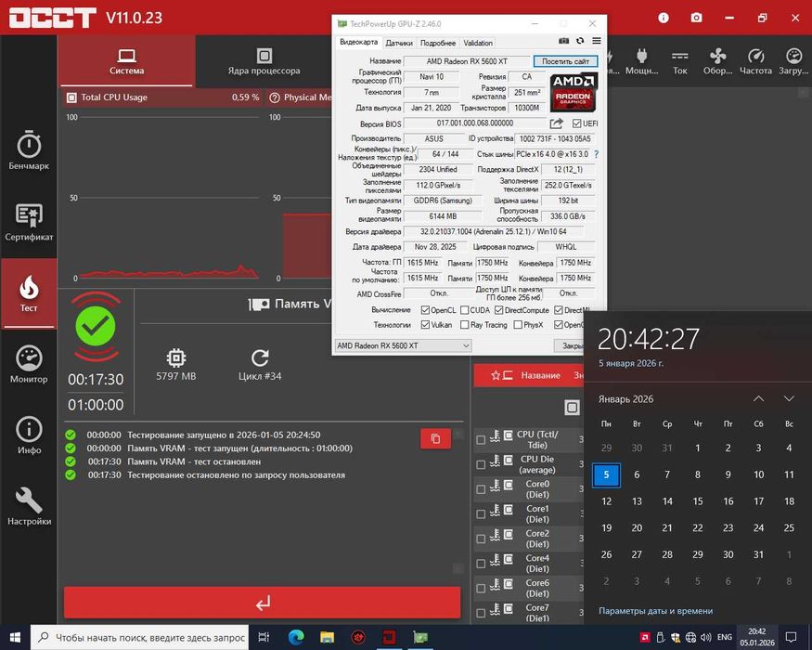Viewport: 812px width, 650px height.
Task: Open File Explorer from the taskbar
Action: click(x=327, y=638)
